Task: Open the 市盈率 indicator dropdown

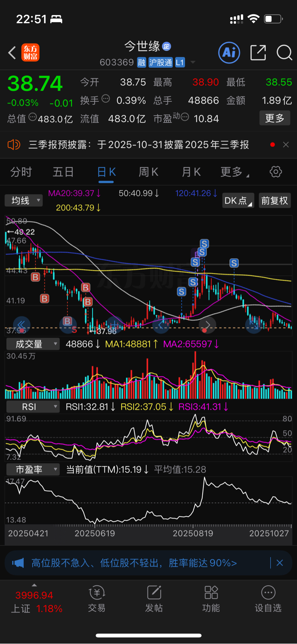Action: (x=32, y=469)
